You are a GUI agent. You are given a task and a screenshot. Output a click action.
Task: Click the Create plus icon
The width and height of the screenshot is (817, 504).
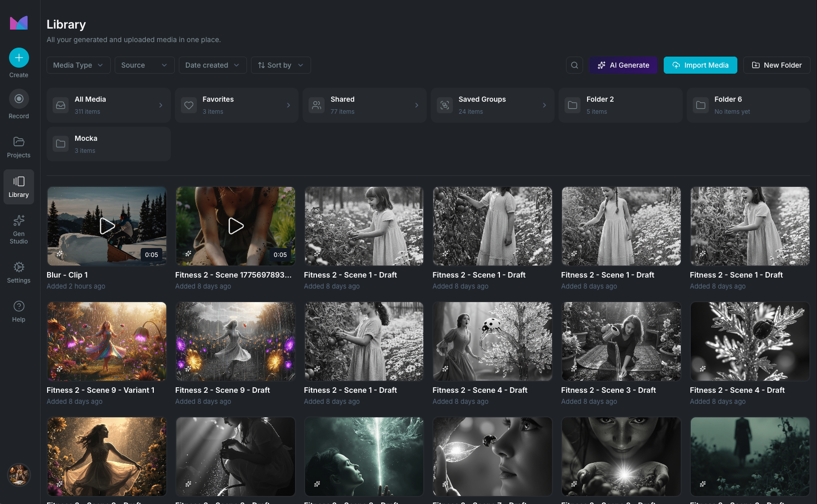[x=19, y=58]
